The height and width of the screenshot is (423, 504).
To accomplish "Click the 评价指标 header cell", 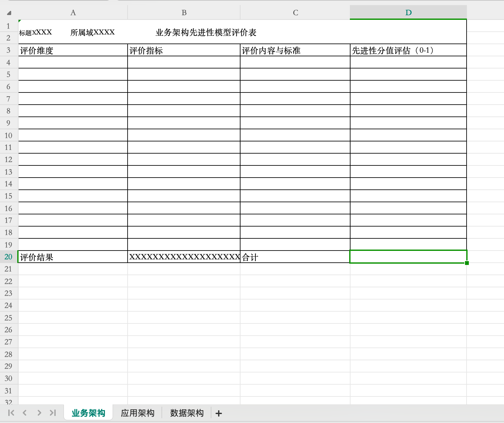I will (x=184, y=51).
